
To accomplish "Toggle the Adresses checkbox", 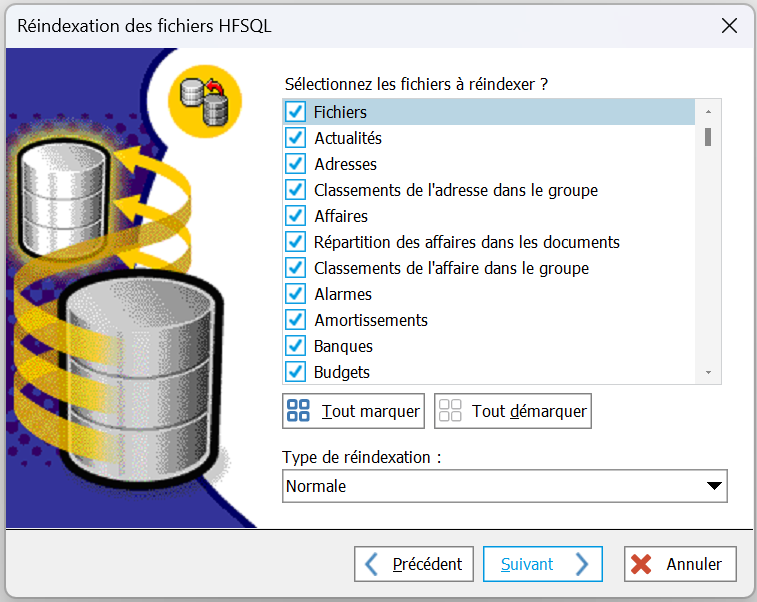I will [295, 164].
